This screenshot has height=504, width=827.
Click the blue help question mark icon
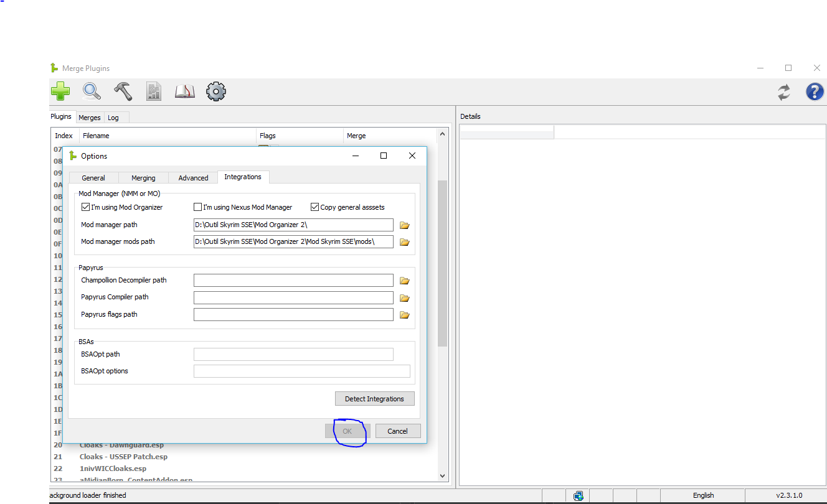click(x=815, y=92)
